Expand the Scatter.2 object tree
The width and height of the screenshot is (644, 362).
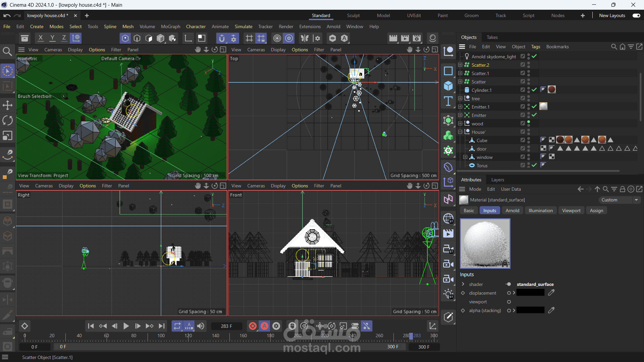tap(460, 65)
